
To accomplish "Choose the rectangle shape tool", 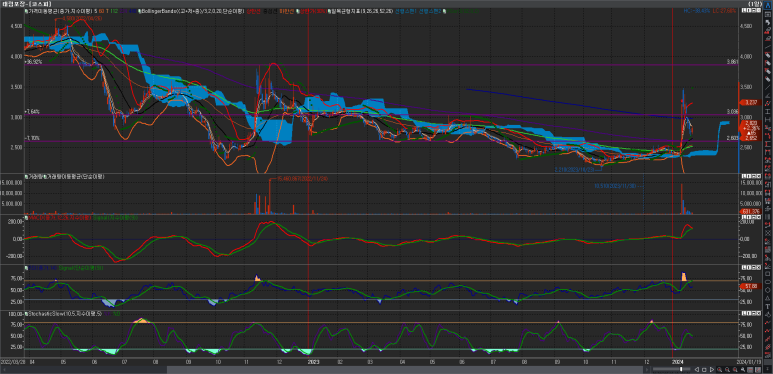I will pyautogui.click(x=768, y=273).
